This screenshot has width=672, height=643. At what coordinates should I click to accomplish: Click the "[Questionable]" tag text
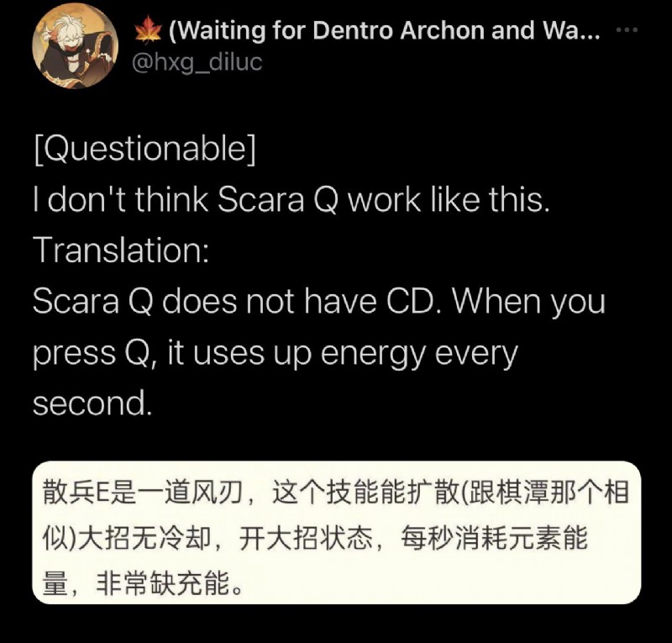[x=144, y=149]
